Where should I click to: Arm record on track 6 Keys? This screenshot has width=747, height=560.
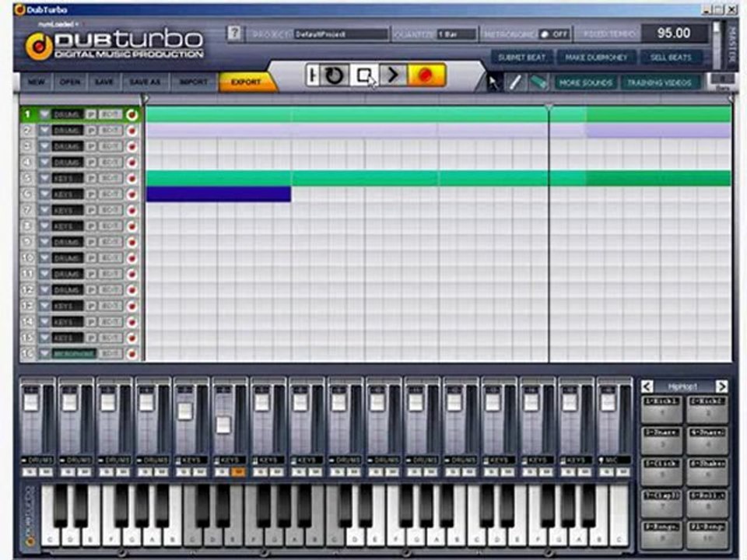(132, 194)
